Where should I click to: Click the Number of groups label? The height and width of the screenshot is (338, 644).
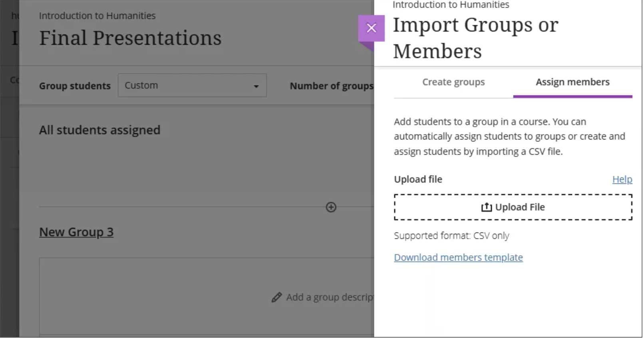(332, 86)
